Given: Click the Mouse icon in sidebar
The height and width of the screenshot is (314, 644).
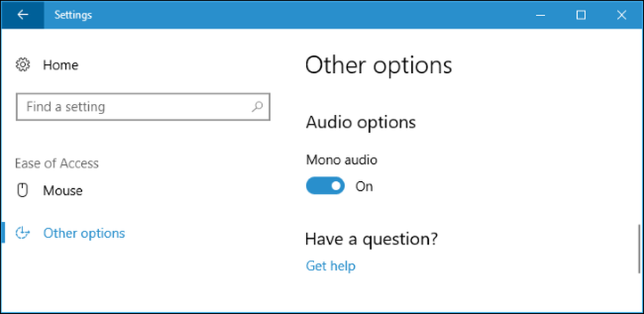Looking at the screenshot, I should (23, 190).
